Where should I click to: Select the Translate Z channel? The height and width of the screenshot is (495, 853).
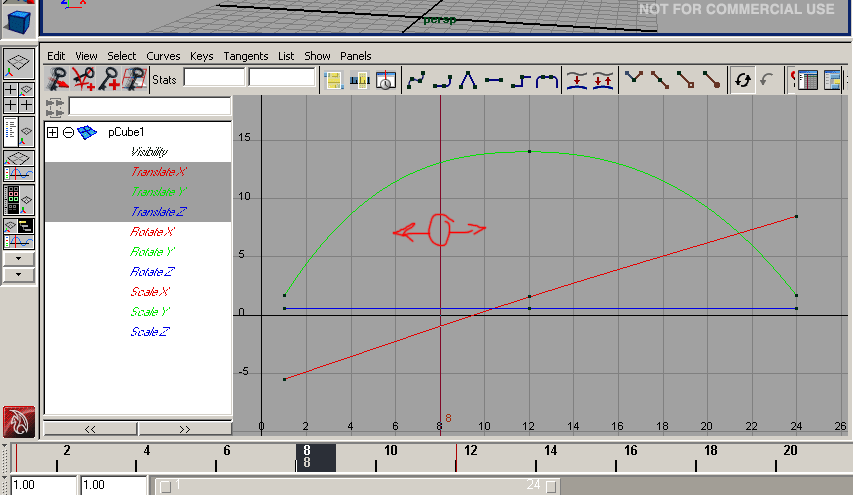[158, 212]
